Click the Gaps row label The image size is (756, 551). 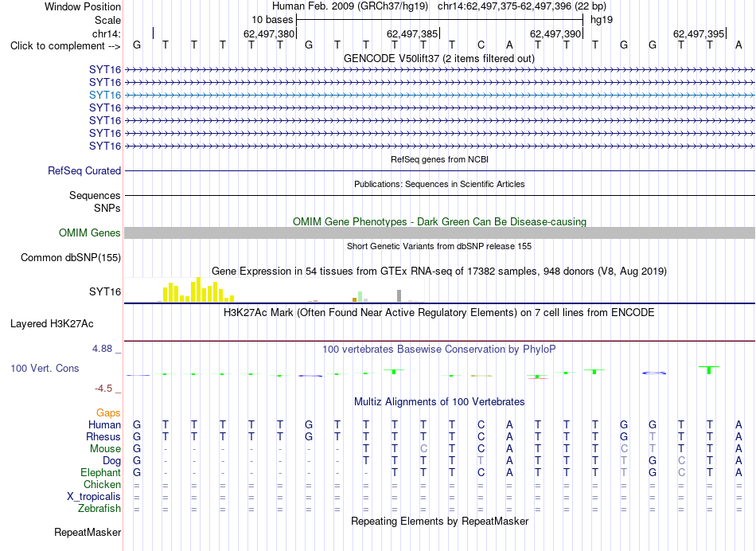[108, 413]
